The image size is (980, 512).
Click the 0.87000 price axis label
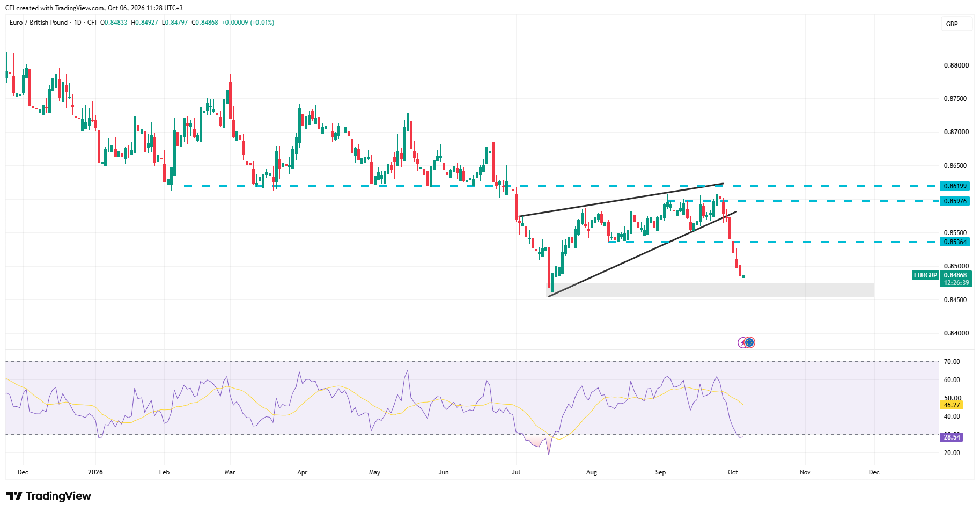956,132
